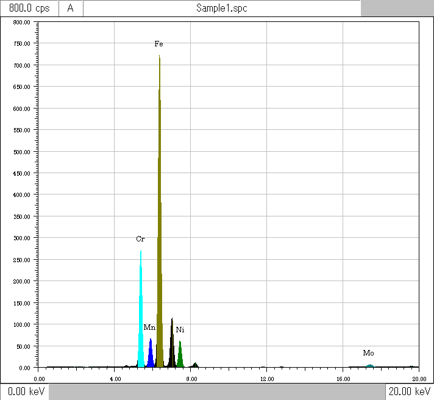Select the Fe peak label
This screenshot has height=400, width=434.
point(159,44)
